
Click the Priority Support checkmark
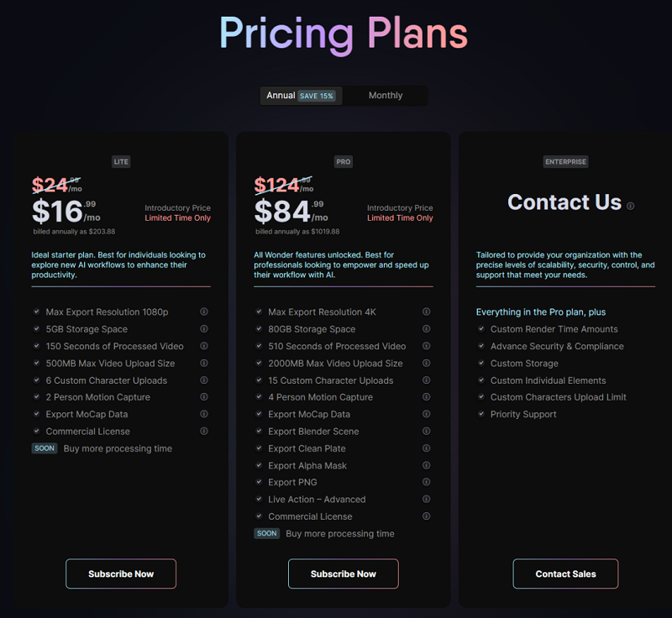[480, 414]
